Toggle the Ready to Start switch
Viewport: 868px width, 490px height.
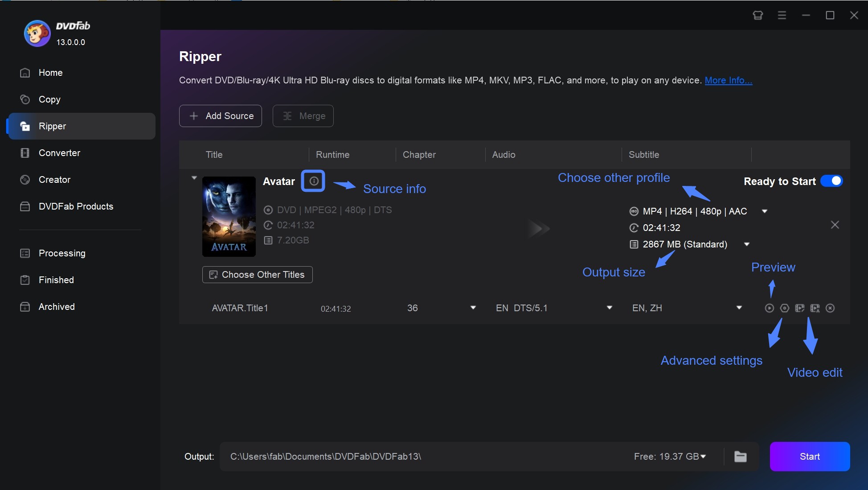(832, 181)
